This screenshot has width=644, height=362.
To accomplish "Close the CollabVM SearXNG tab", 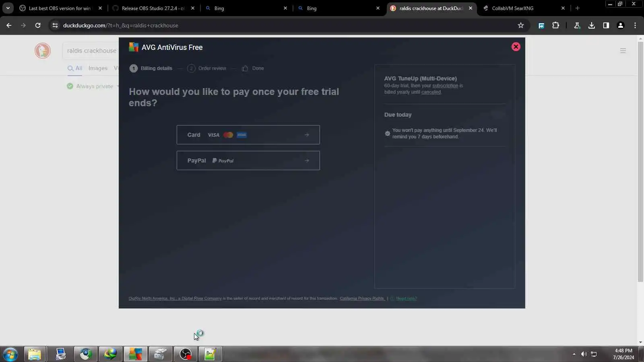I will [563, 8].
